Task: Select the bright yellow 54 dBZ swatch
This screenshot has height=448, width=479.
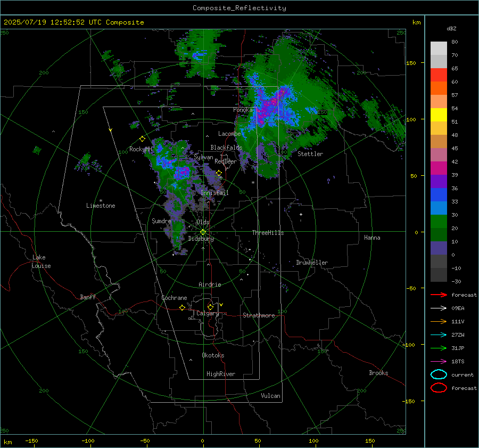Action: pyautogui.click(x=439, y=115)
